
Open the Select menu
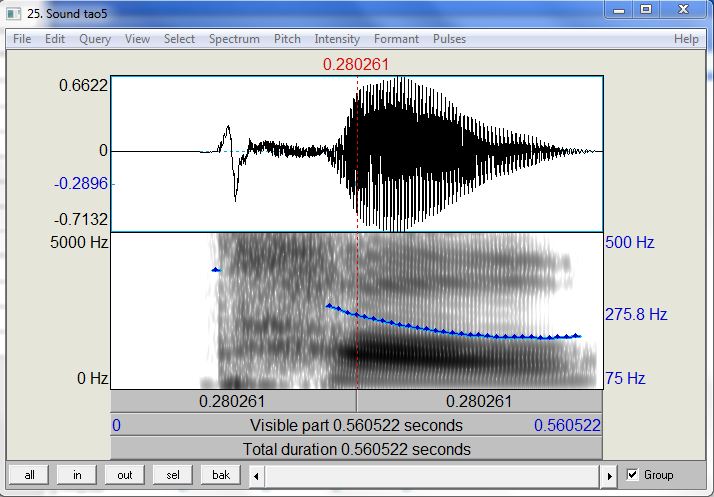[x=179, y=39]
